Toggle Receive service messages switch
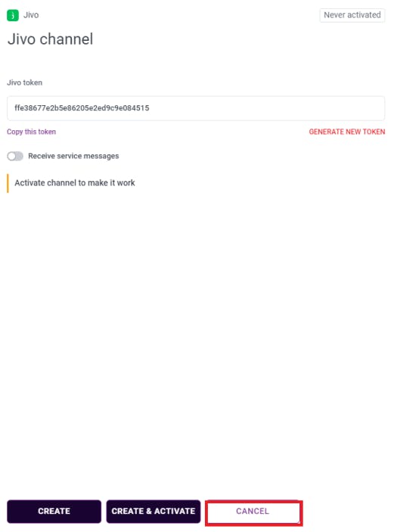Image resolution: width=394 pixels, height=532 pixels. coord(15,156)
